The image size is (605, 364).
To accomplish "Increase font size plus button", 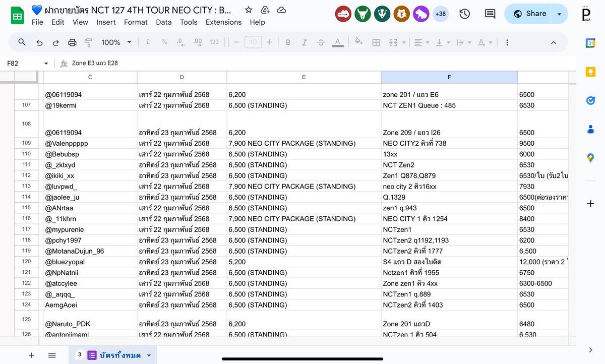I will click(x=269, y=42).
